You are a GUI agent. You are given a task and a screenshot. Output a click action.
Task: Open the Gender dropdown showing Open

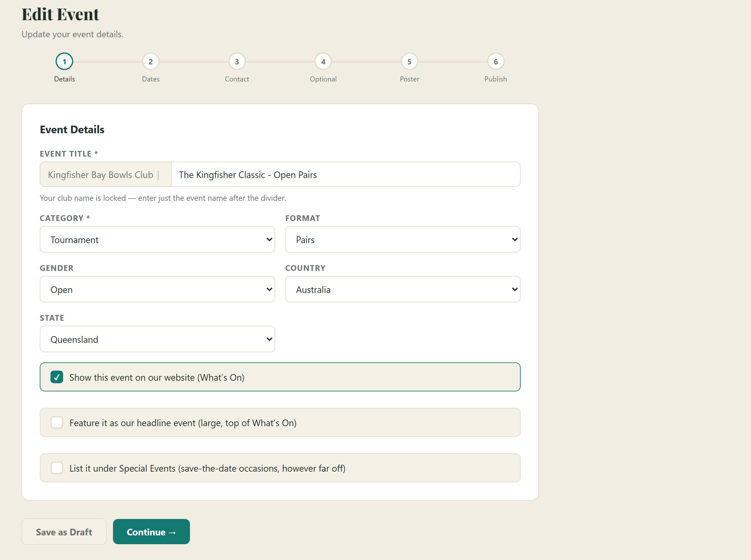click(157, 289)
